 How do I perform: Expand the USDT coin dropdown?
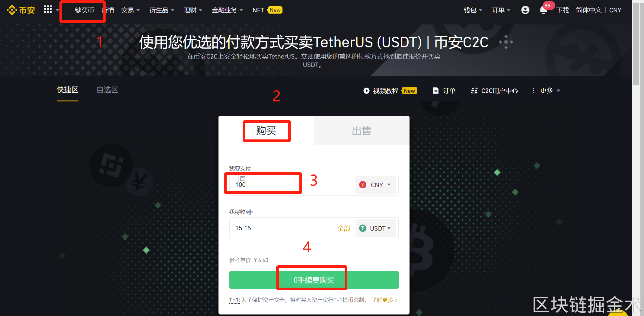tap(376, 228)
